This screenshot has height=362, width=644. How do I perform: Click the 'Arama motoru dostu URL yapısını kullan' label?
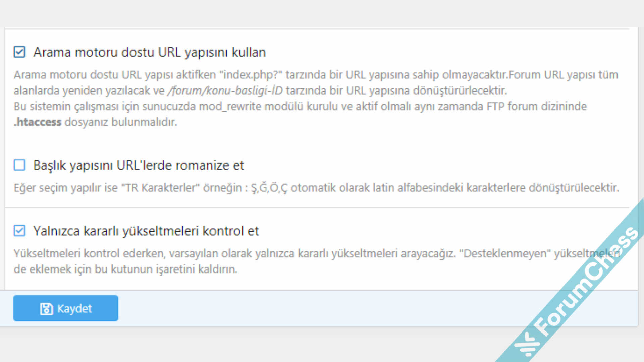pyautogui.click(x=149, y=52)
